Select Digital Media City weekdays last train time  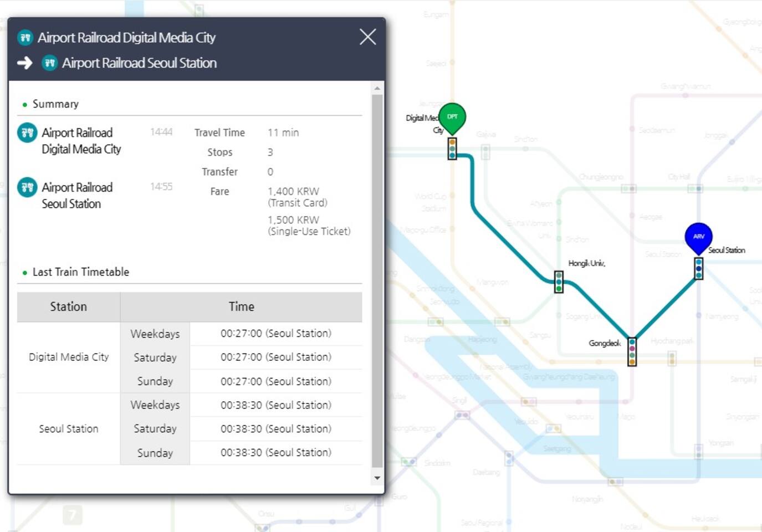tap(275, 334)
